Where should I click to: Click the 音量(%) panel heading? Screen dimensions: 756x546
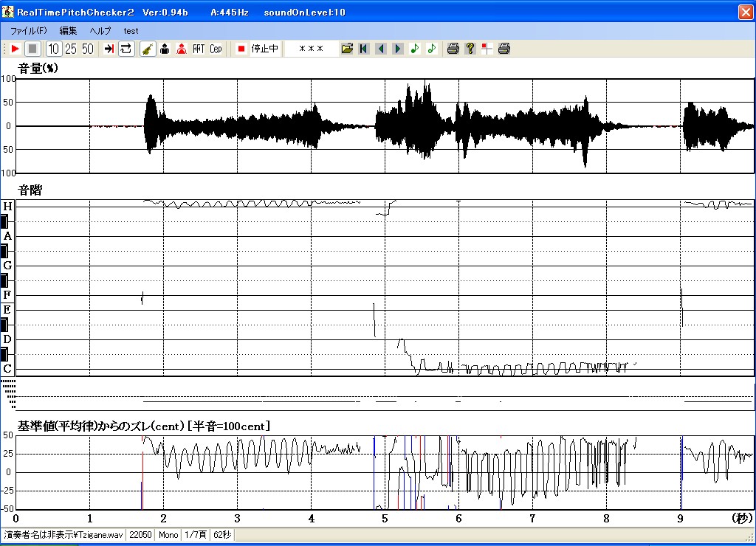tap(38, 69)
